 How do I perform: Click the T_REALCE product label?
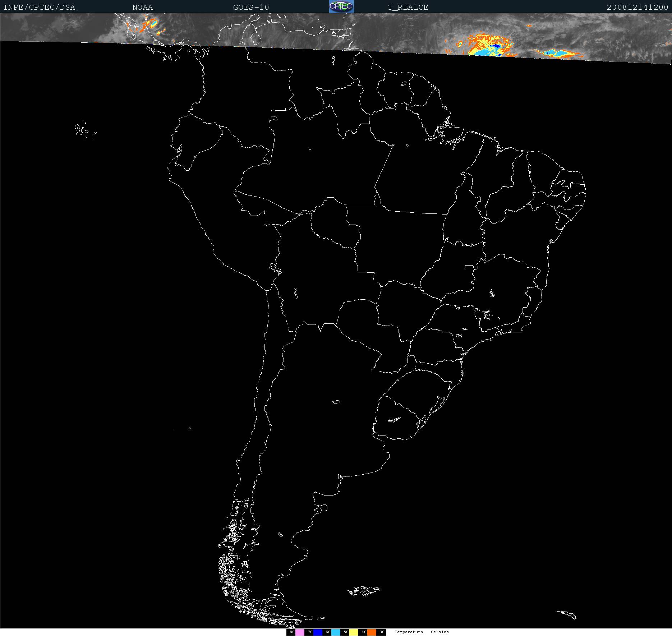(x=408, y=7)
